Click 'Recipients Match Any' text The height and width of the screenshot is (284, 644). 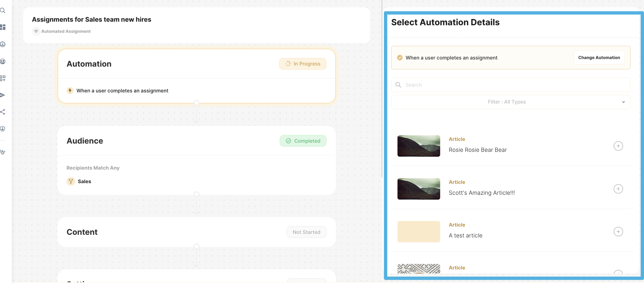point(93,168)
